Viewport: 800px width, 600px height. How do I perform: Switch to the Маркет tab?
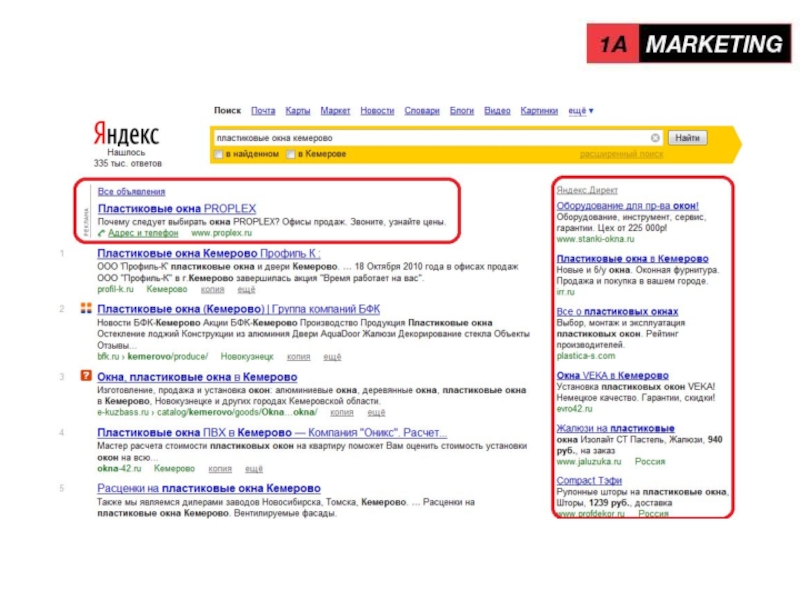click(x=335, y=111)
